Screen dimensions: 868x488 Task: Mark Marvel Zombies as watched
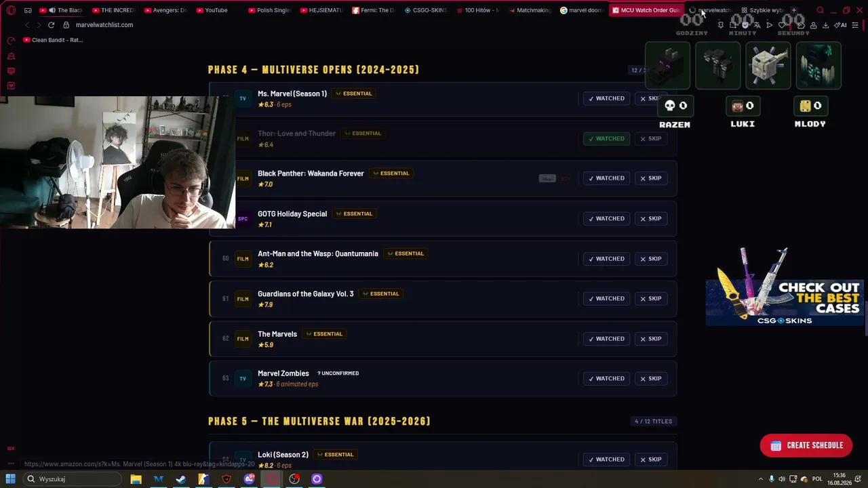[x=606, y=379]
